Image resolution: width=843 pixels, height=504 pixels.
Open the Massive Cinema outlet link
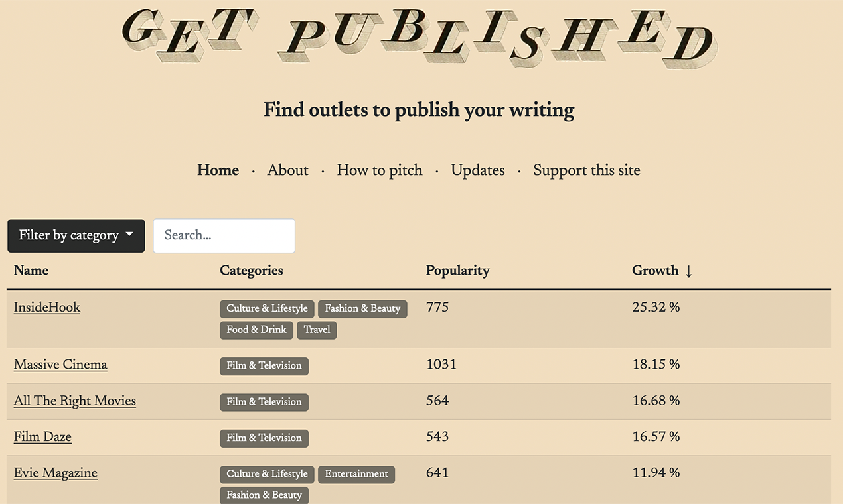coord(60,365)
